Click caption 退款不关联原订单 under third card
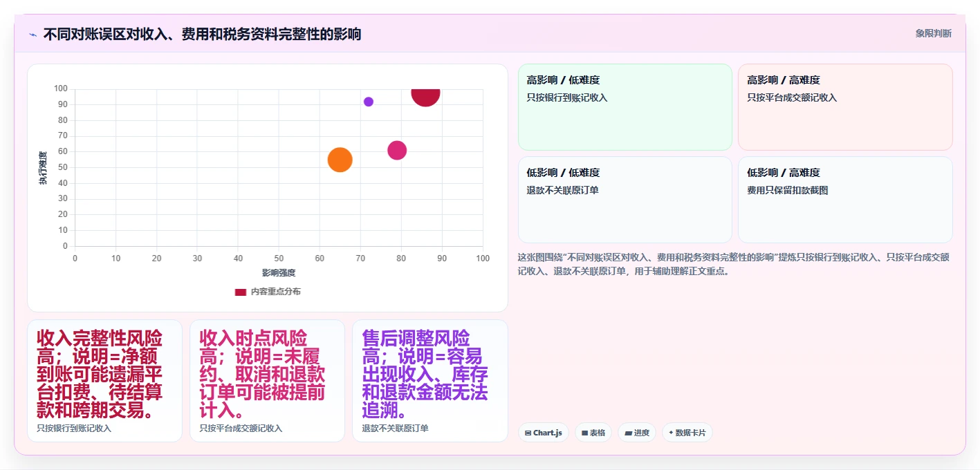This screenshot has height=470, width=980. coord(395,429)
